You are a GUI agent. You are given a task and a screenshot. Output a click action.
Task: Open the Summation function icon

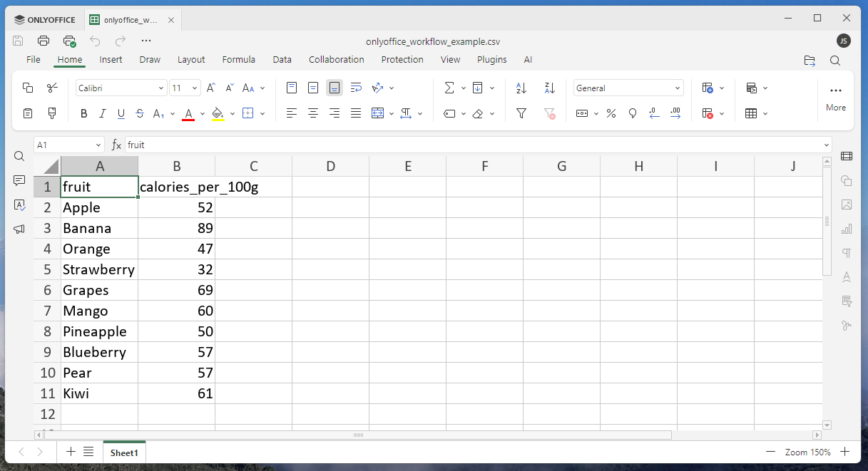pyautogui.click(x=449, y=88)
